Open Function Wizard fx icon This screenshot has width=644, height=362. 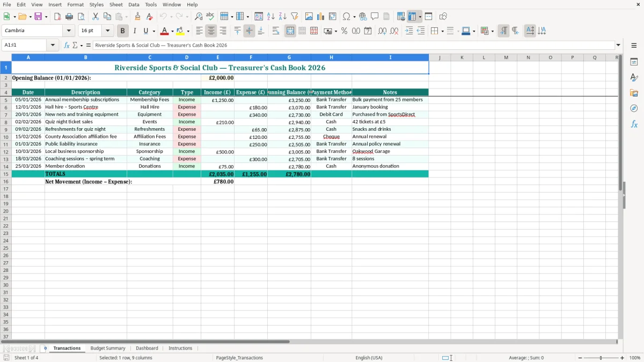[x=67, y=45]
